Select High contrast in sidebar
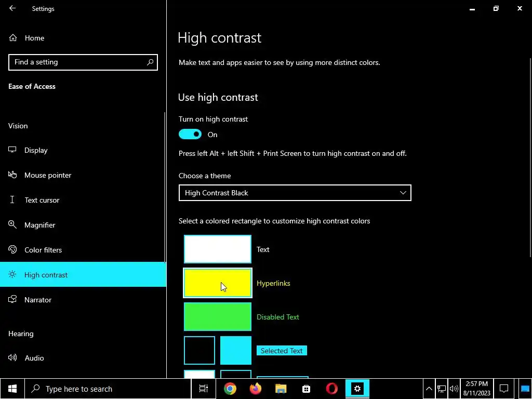The image size is (532, 399). (83, 274)
